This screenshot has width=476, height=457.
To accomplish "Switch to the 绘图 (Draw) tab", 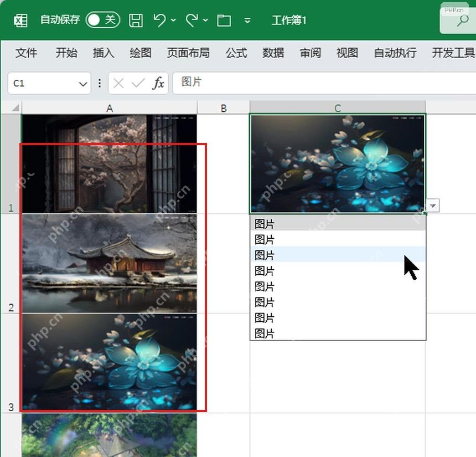I will tap(141, 53).
